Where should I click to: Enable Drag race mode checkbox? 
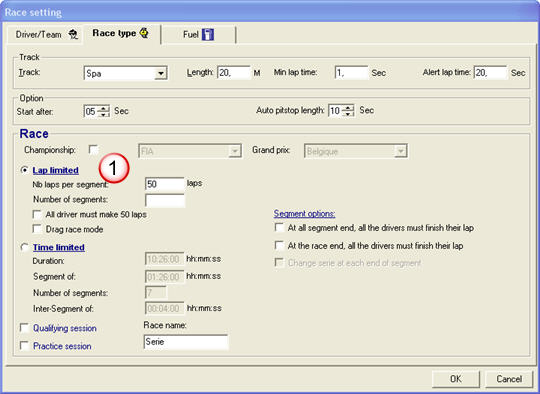coord(37,229)
